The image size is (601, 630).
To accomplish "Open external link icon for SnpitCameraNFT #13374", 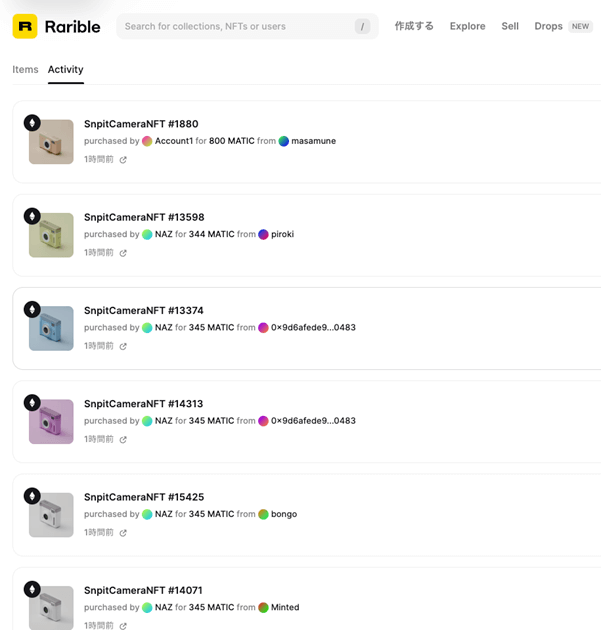I will click(x=123, y=346).
